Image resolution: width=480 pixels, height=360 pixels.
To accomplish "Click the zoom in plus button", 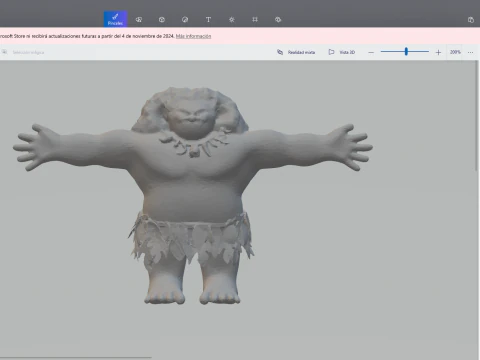I will pyautogui.click(x=438, y=52).
